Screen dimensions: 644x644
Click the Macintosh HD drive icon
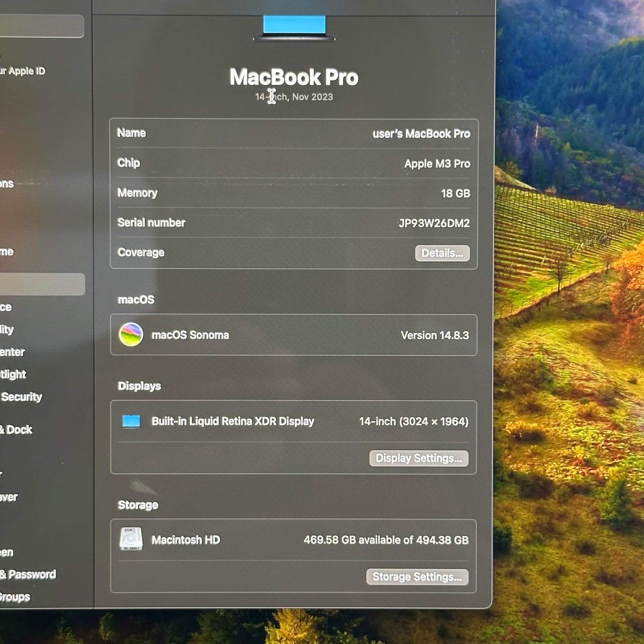(x=131, y=539)
